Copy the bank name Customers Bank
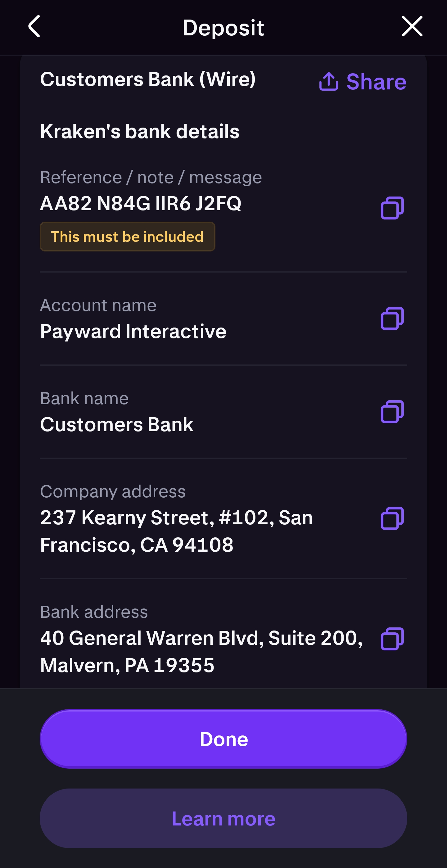This screenshot has width=447, height=868. point(392,411)
